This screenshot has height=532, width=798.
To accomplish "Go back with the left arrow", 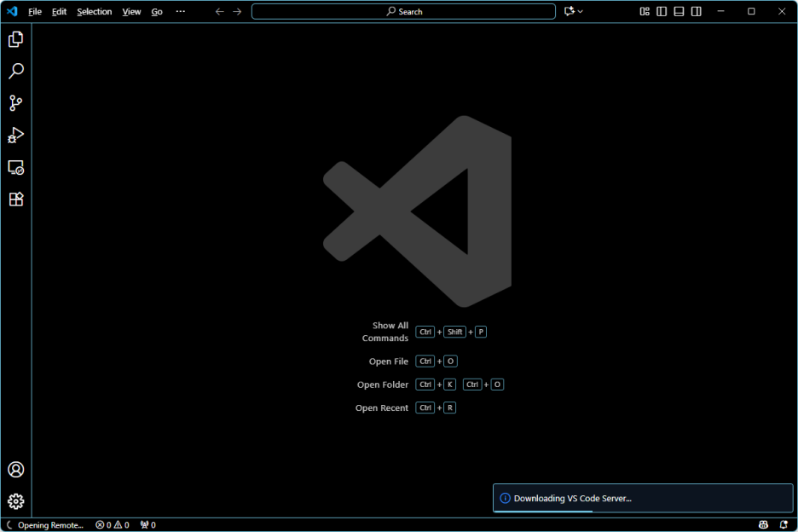I will click(219, 11).
